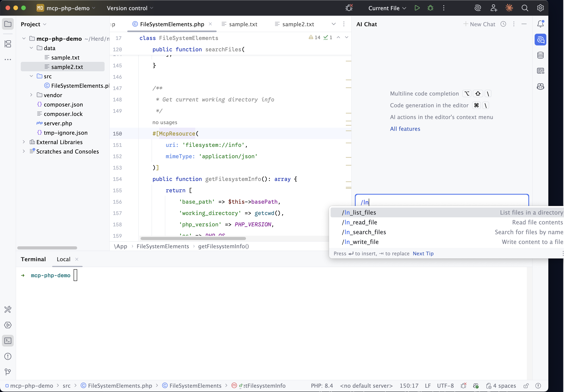This screenshot has width=564, height=392.
Task: Click the Run green play button
Action: (x=417, y=8)
